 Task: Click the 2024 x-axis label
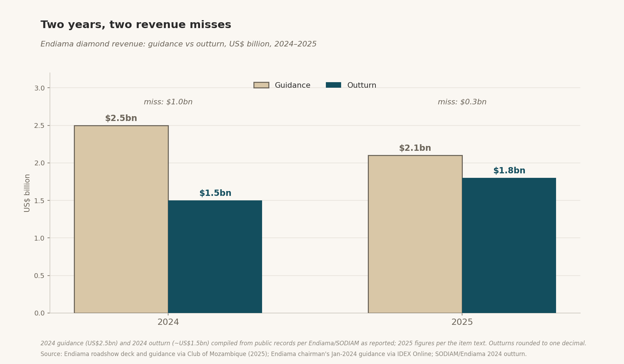coord(168,322)
